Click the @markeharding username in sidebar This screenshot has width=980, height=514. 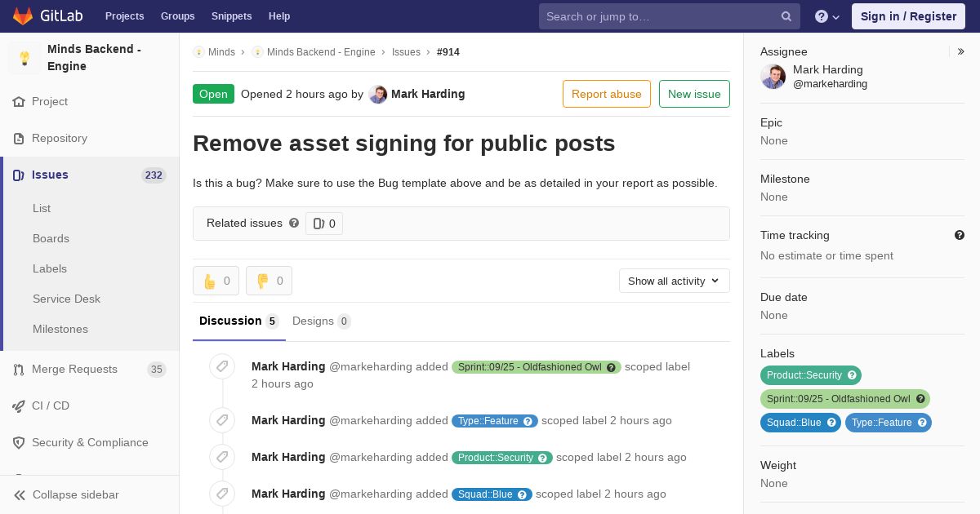click(830, 84)
